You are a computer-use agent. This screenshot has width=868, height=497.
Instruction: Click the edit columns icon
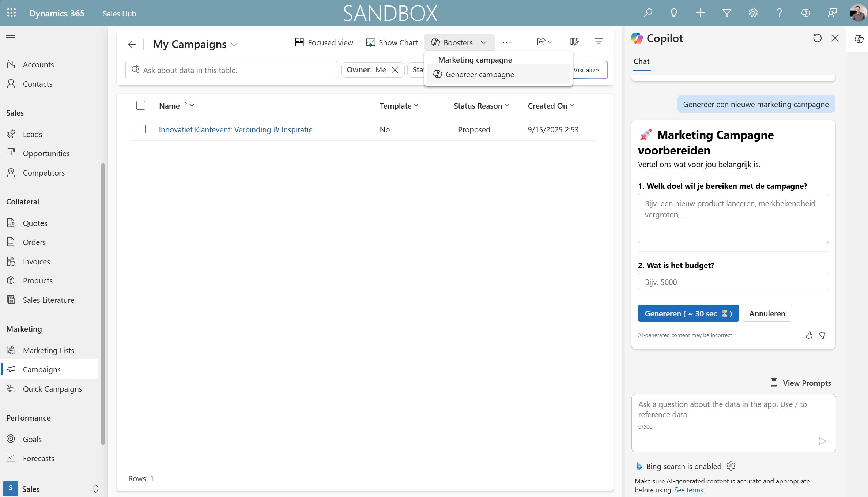pos(574,42)
